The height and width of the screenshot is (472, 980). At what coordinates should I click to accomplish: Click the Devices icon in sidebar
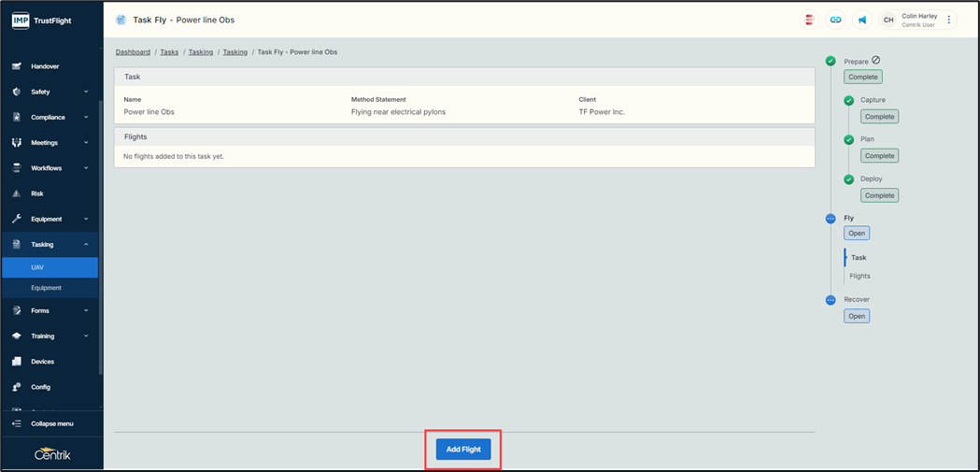coord(17,362)
